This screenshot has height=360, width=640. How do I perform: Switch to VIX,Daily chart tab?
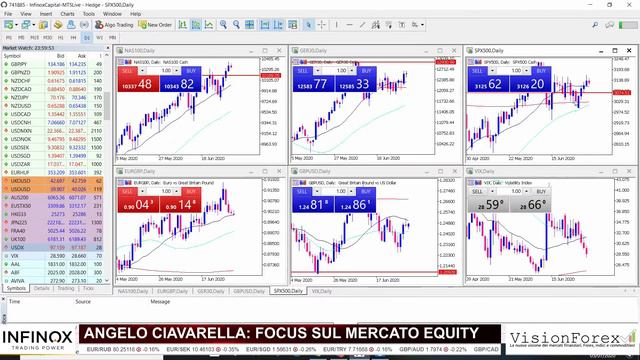coord(322,291)
